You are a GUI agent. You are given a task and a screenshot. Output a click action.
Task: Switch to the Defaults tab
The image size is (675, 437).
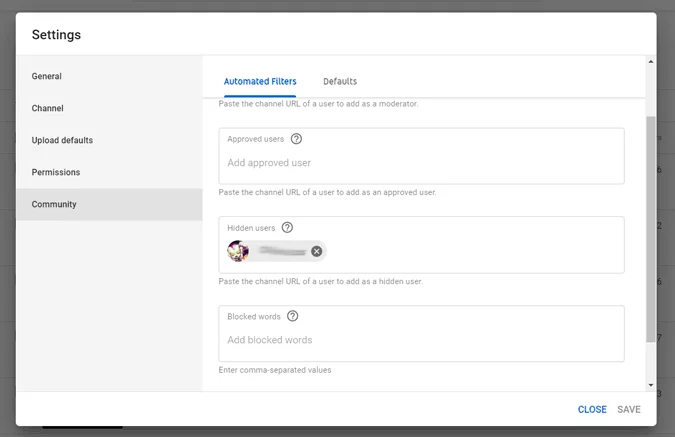click(x=340, y=81)
